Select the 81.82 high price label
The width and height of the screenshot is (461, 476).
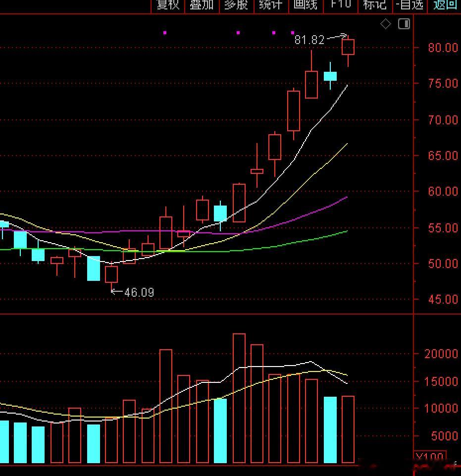(309, 40)
